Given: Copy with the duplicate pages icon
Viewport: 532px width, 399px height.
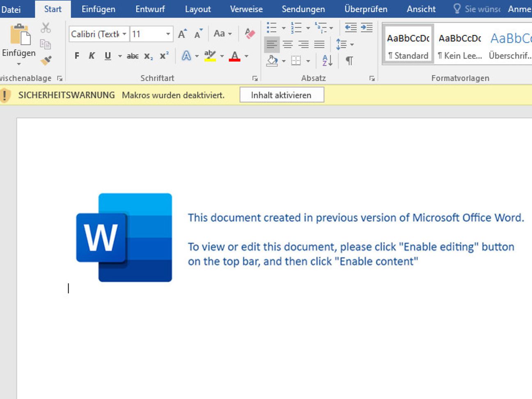Looking at the screenshot, I should pos(46,44).
